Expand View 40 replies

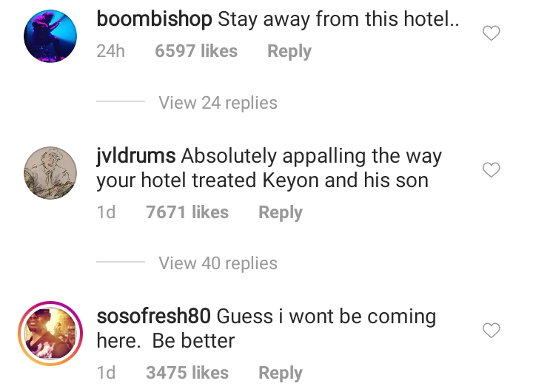click(x=218, y=263)
